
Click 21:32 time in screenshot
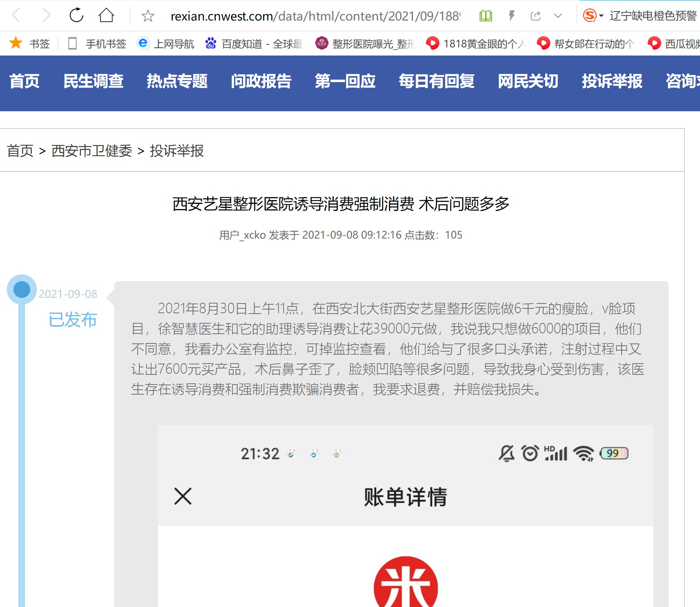click(260, 454)
